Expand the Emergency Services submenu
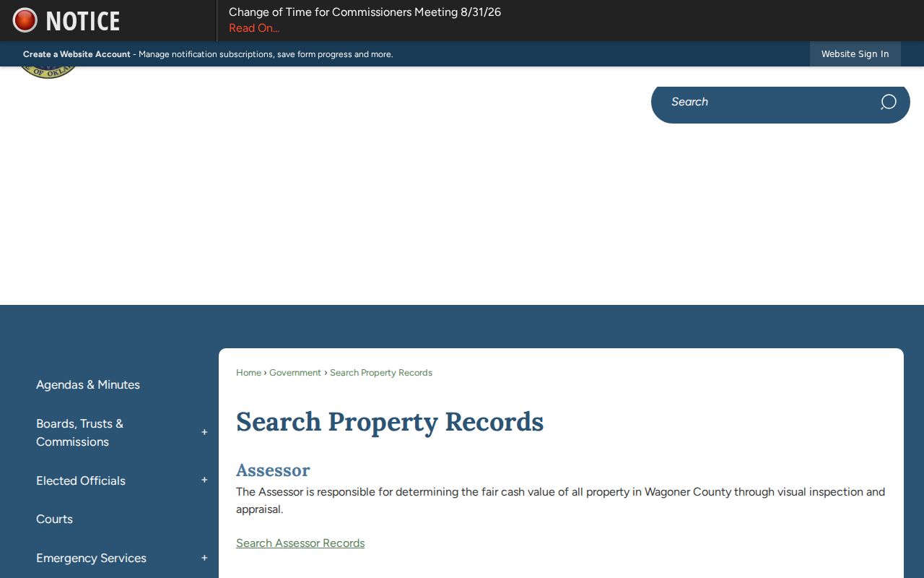Viewport: 924px width, 578px height. point(204,558)
